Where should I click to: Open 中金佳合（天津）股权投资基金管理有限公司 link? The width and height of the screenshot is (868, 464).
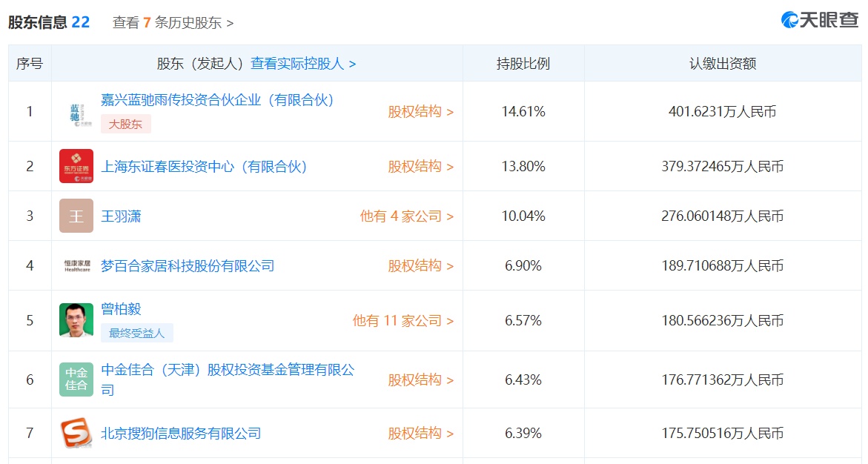pos(227,370)
